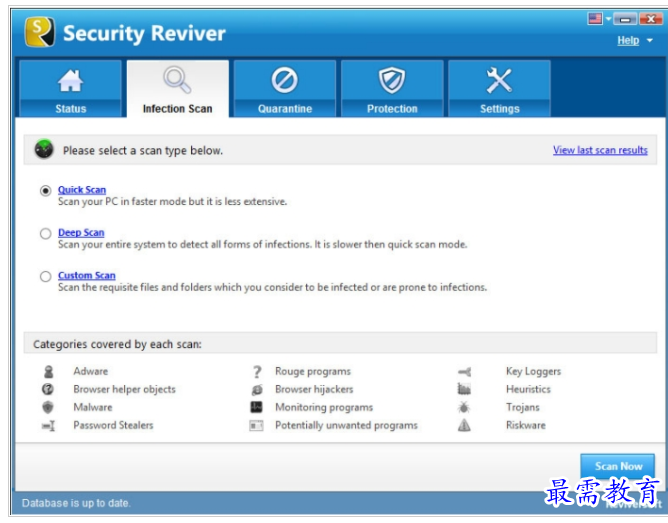Image resolution: width=668 pixels, height=523 pixels.
Task: Switch to the Status tab
Action: 70,89
